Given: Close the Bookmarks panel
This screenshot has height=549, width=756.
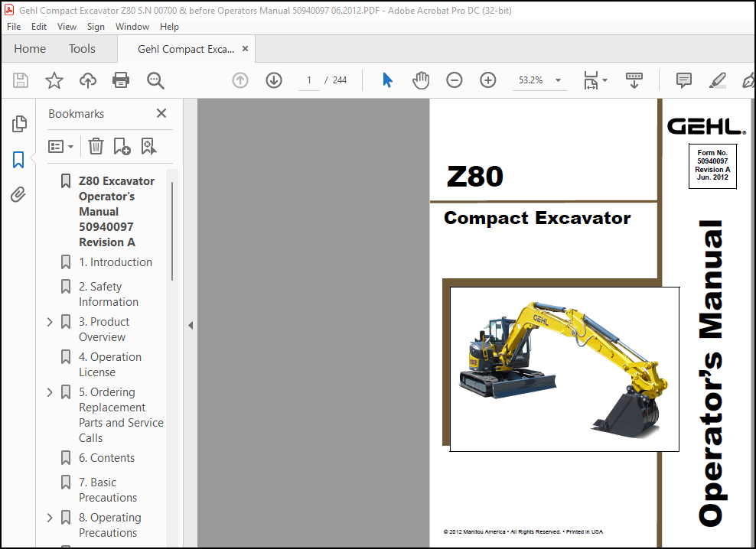Looking at the screenshot, I should (161, 113).
